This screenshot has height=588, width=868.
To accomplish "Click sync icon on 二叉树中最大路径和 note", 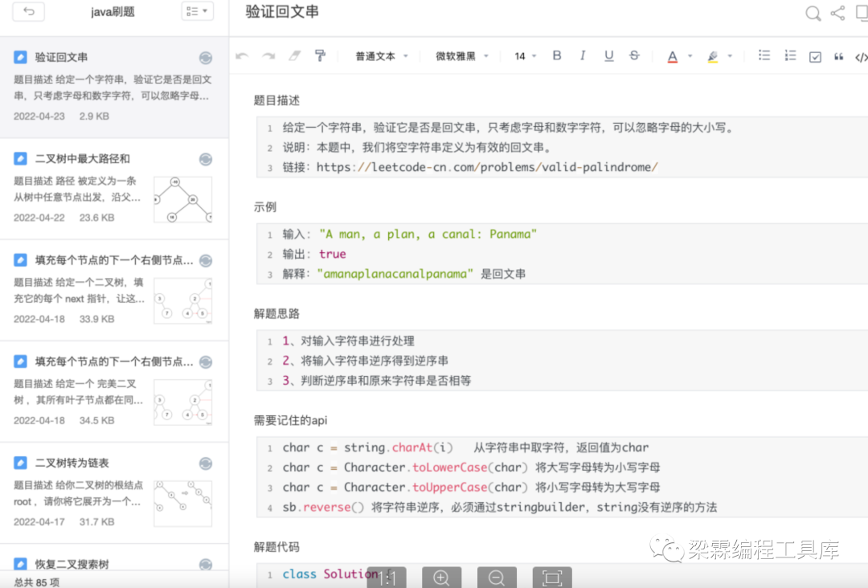I will [206, 159].
